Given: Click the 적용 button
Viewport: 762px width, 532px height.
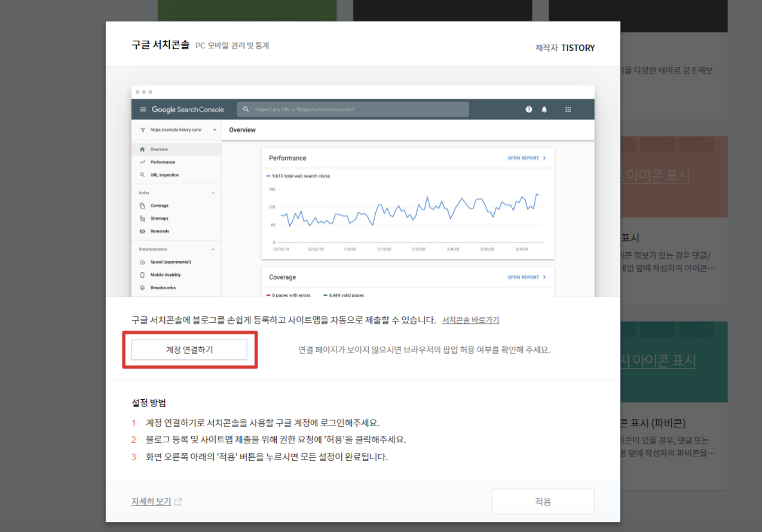Looking at the screenshot, I should (x=543, y=501).
